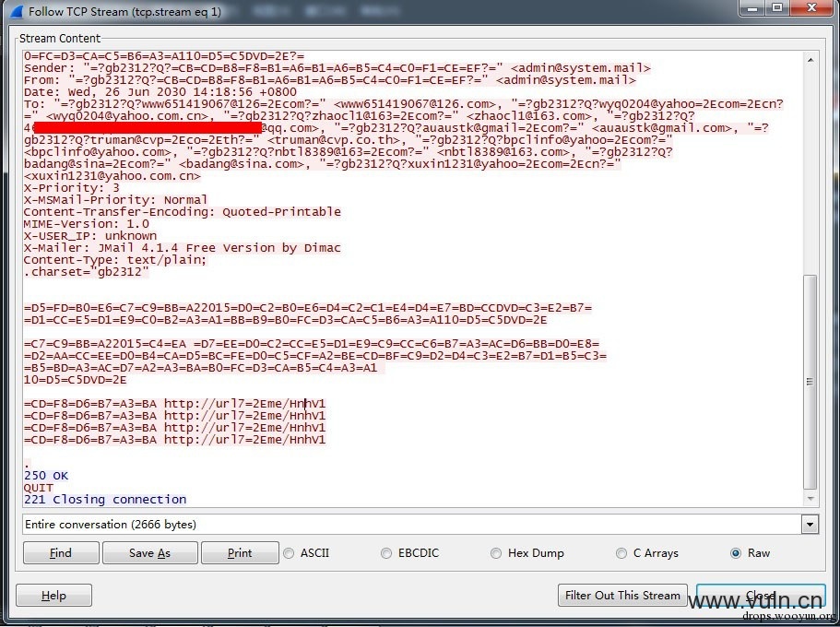The image size is (840, 627).
Task: Select the EBCDIC display format
Action: pyautogui.click(x=386, y=553)
